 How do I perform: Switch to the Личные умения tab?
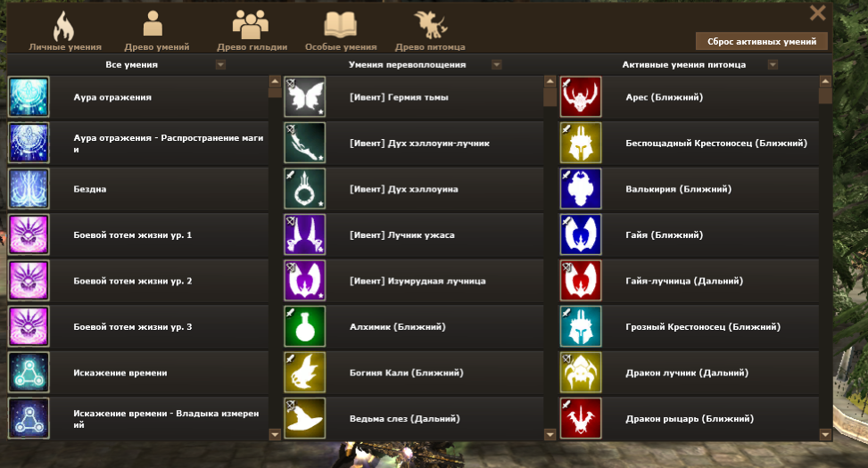[x=65, y=31]
